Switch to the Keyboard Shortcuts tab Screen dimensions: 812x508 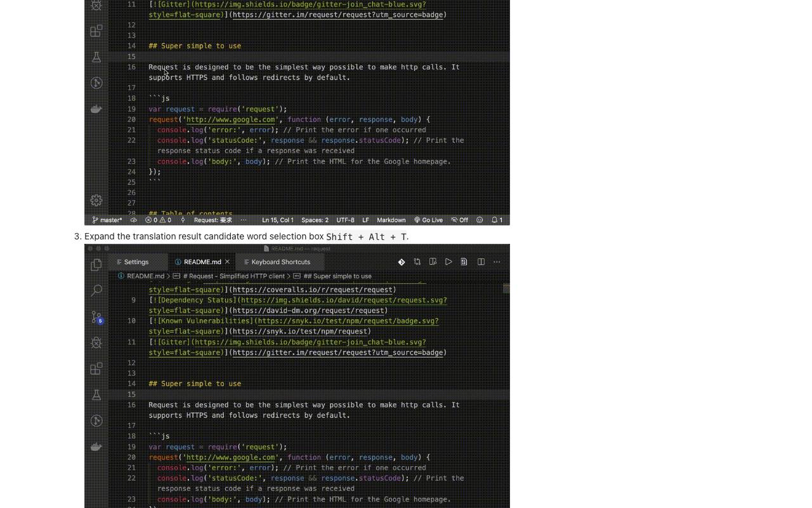pyautogui.click(x=280, y=262)
